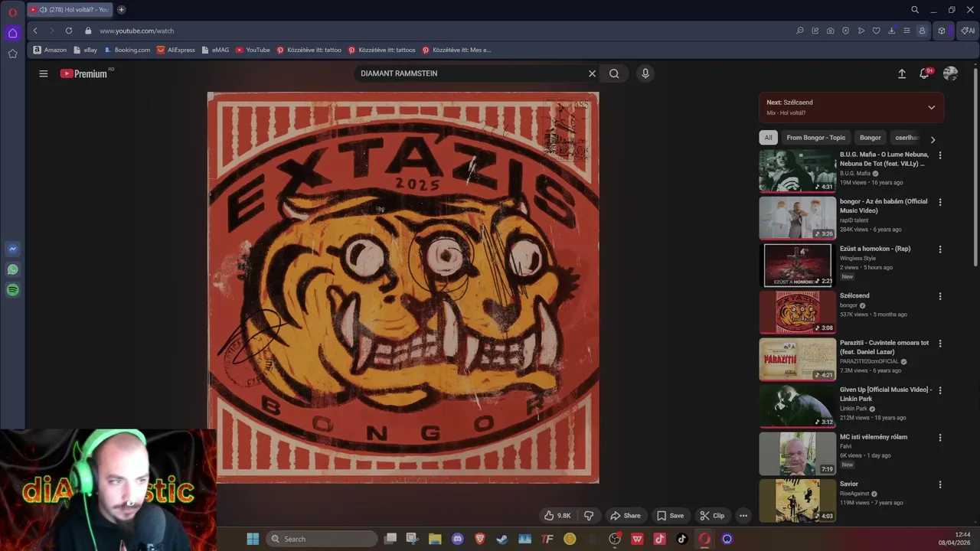Focus the search field with DIAMANT RAMMSTEIN

469,73
